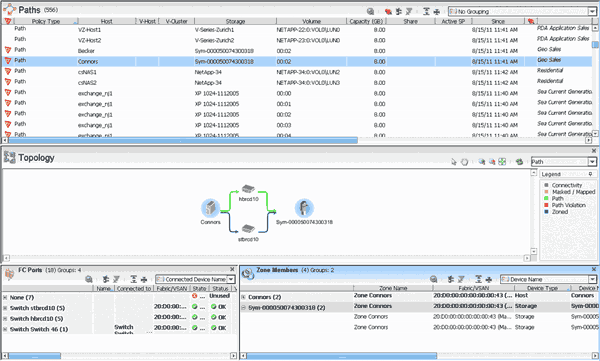Screen dimensions: 600x361
Task: Click the filter icon in Zone Members toolbar
Action: tap(461, 279)
